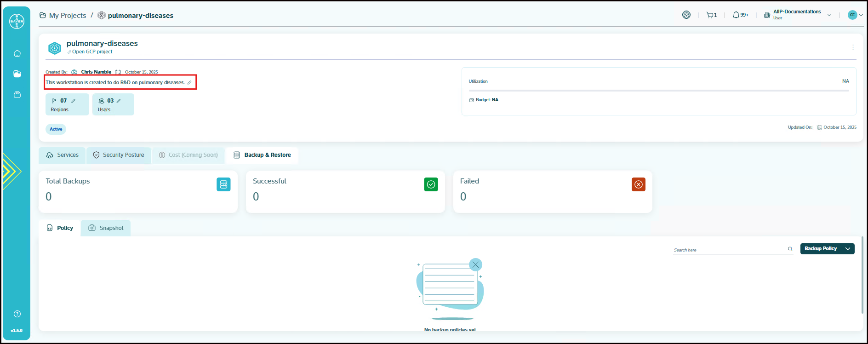Click the search magnifier icon
This screenshot has height=344, width=868.
pos(790,249)
